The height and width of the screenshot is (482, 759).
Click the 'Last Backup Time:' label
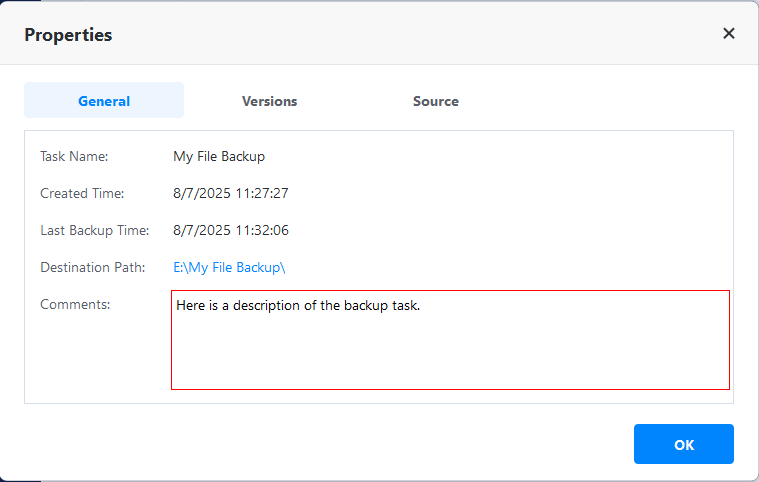[x=94, y=230]
